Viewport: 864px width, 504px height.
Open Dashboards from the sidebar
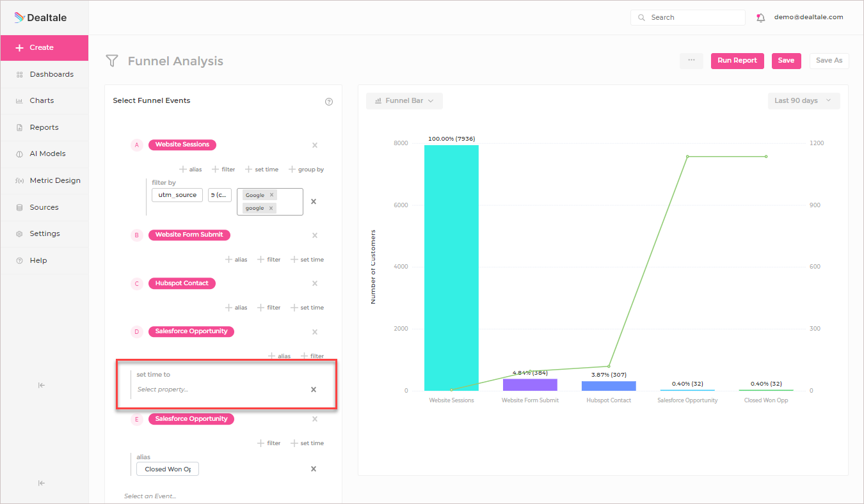tap(44, 74)
